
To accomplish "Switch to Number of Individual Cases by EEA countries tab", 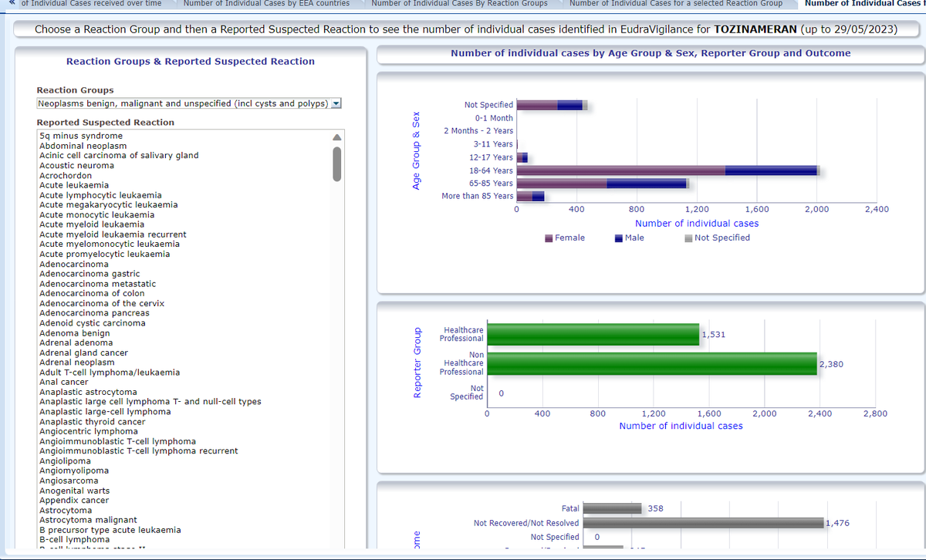I will tap(266, 3).
